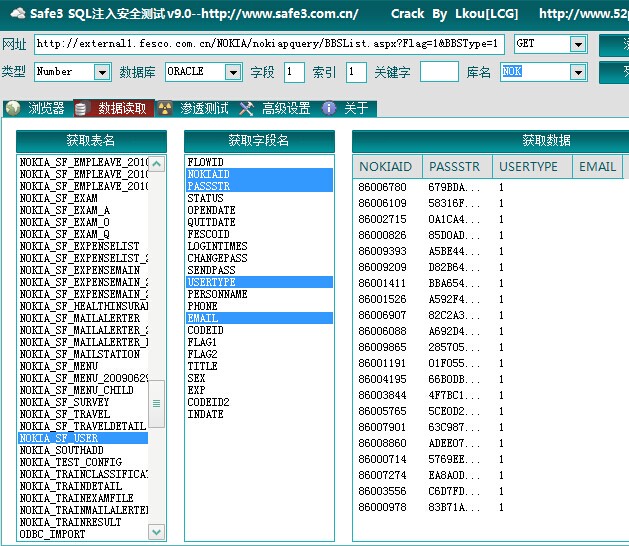Open the 浏览器 tab
This screenshot has height=546, width=629.
(38, 108)
